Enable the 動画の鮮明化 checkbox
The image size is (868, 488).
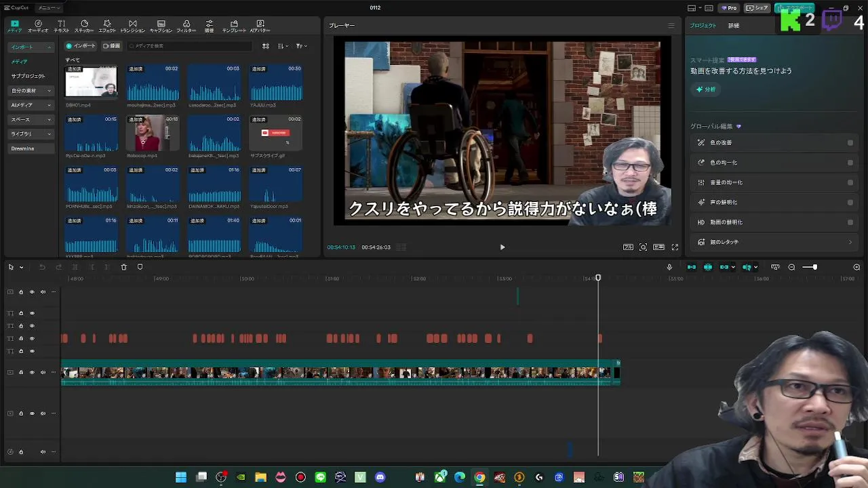850,222
